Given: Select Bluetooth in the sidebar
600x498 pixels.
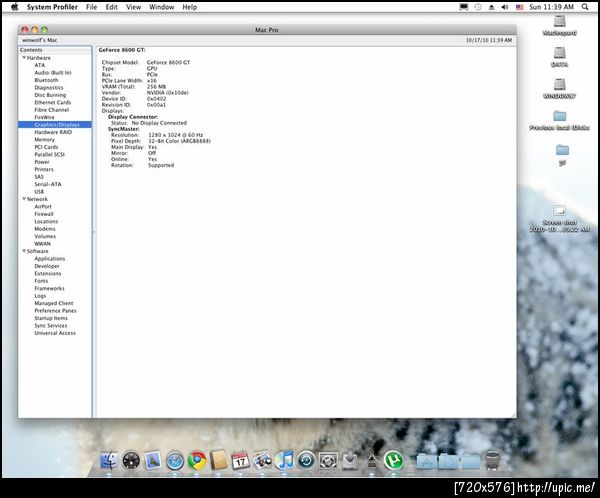Looking at the screenshot, I should click(46, 80).
